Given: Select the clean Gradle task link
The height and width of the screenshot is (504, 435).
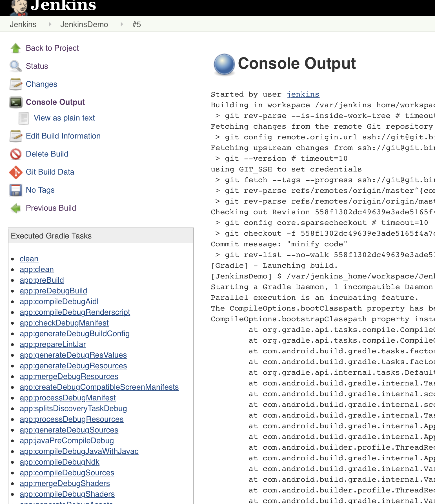Looking at the screenshot, I should tap(29, 259).
